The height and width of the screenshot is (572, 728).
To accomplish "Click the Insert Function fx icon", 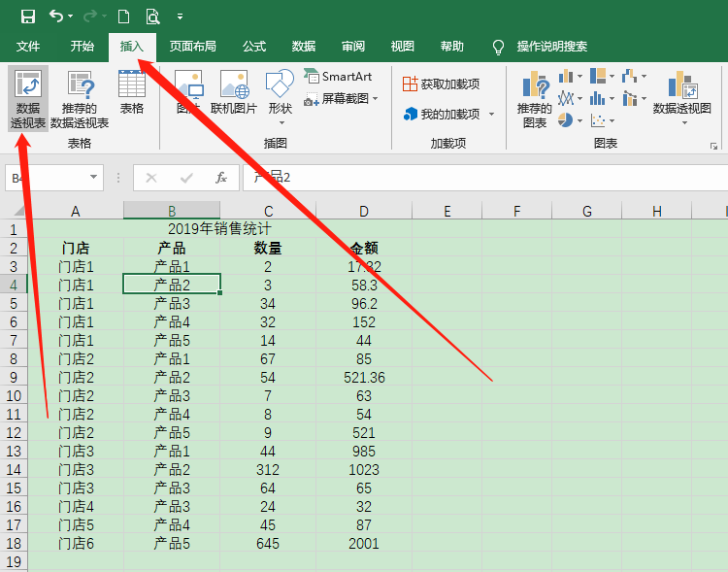I will pos(221,178).
